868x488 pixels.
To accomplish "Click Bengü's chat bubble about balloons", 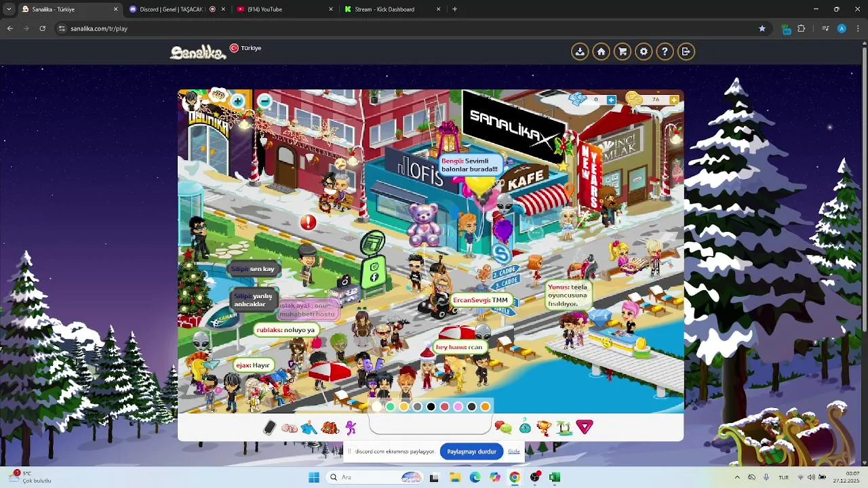I will 470,165.
